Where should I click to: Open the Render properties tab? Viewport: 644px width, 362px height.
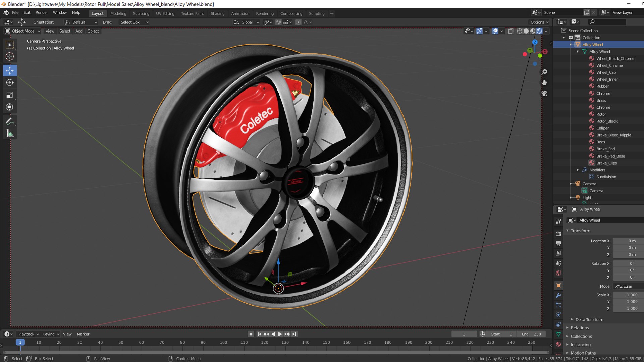[x=558, y=234]
